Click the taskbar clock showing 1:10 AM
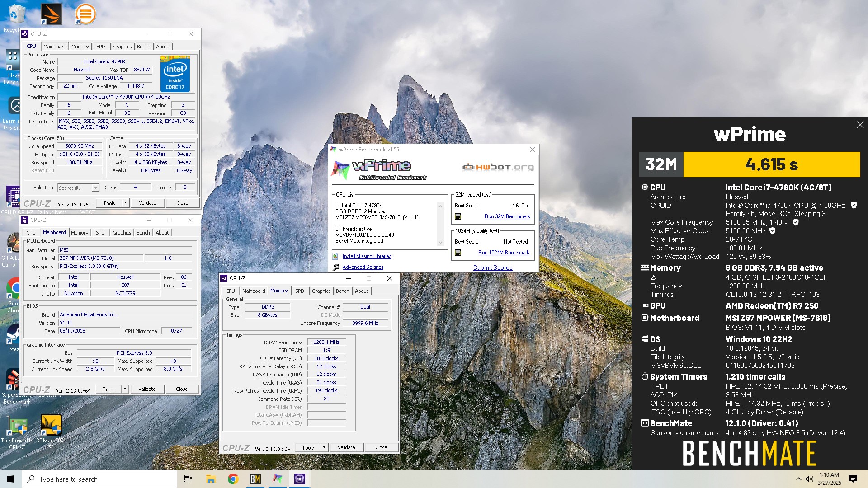The height and width of the screenshot is (488, 868). click(829, 479)
